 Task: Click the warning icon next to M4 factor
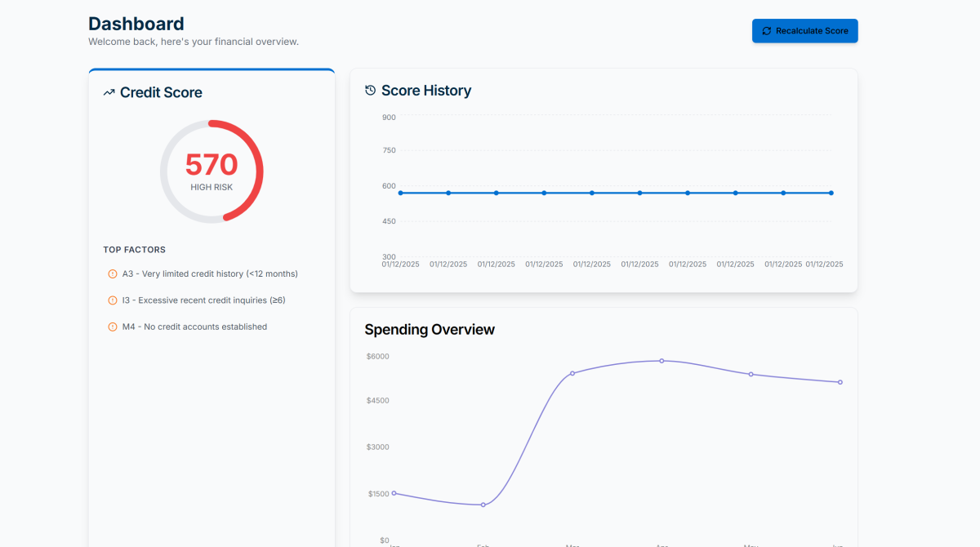[113, 327]
